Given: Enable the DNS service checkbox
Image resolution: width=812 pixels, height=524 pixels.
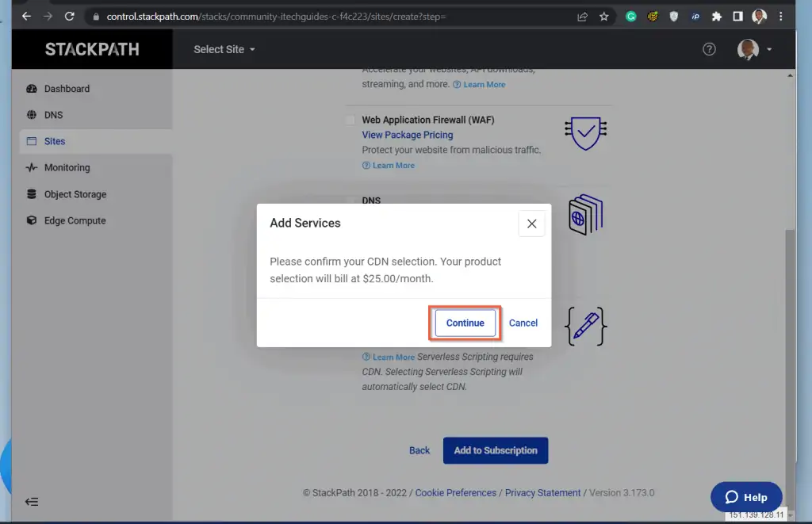Looking at the screenshot, I should [x=350, y=200].
